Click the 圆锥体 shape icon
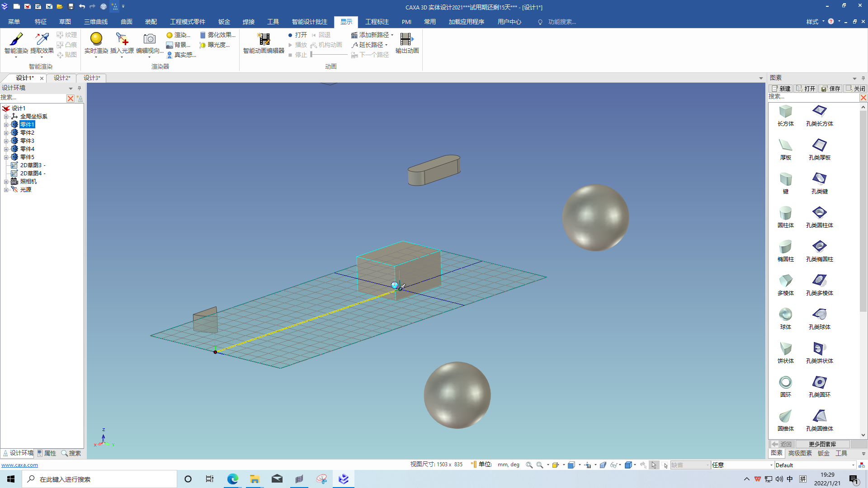Image resolution: width=868 pixels, height=488 pixels. [x=785, y=417]
